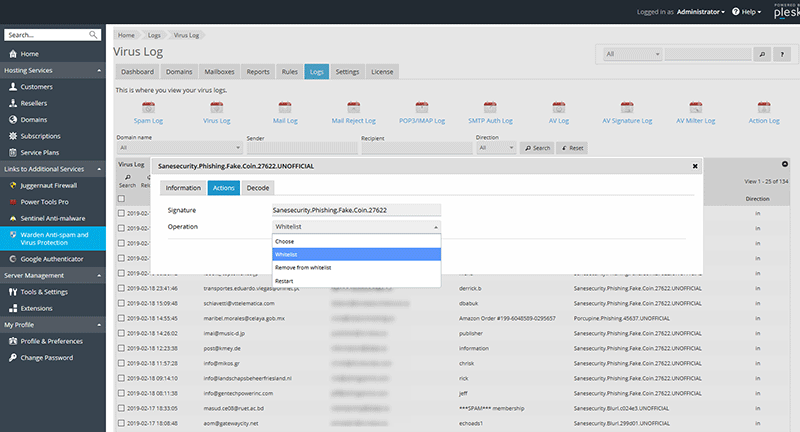
Task: Select the imai@music-d.jp row checkbox
Action: (122, 333)
